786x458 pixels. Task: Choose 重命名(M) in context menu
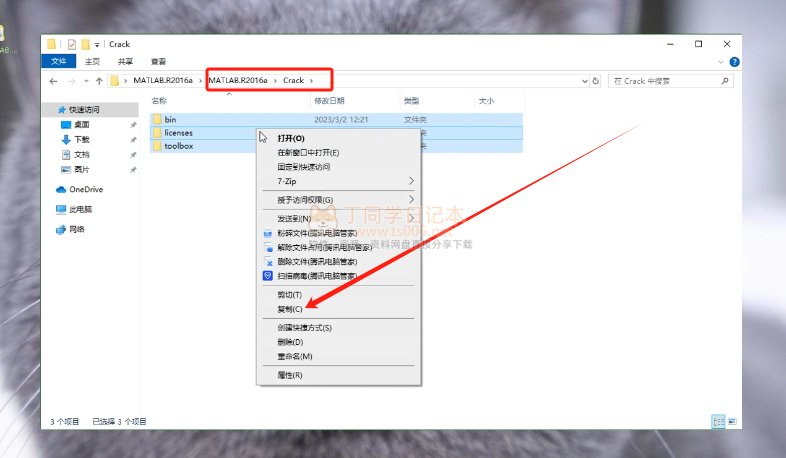point(339,356)
